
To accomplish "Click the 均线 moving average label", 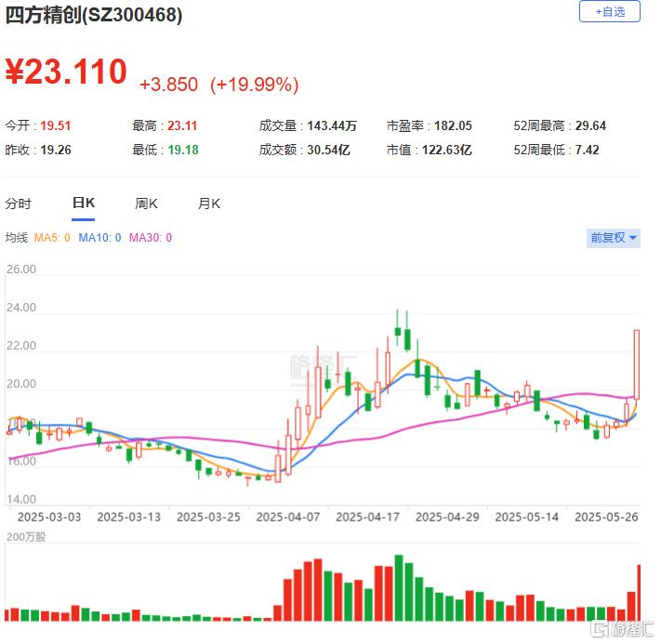I will pos(17,238).
